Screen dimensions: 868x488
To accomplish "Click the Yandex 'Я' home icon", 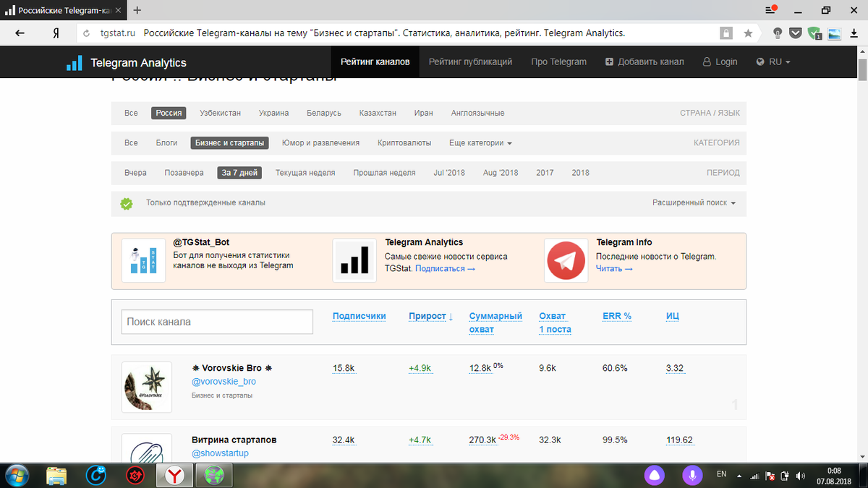I will (56, 33).
